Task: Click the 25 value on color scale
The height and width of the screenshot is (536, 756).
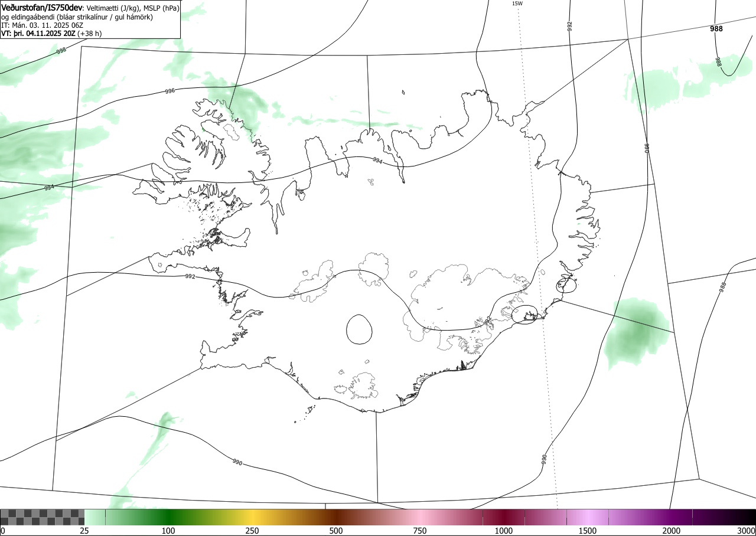Action: pyautogui.click(x=84, y=531)
